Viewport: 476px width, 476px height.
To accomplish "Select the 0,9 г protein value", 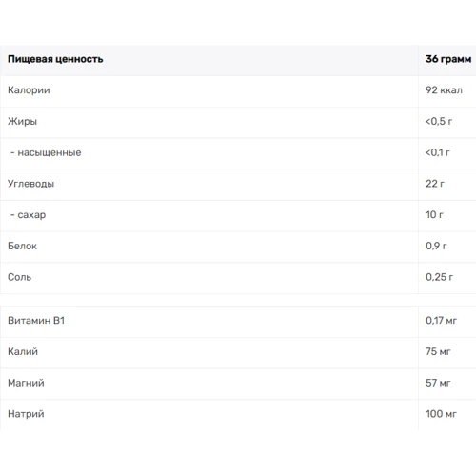I will 436,246.
